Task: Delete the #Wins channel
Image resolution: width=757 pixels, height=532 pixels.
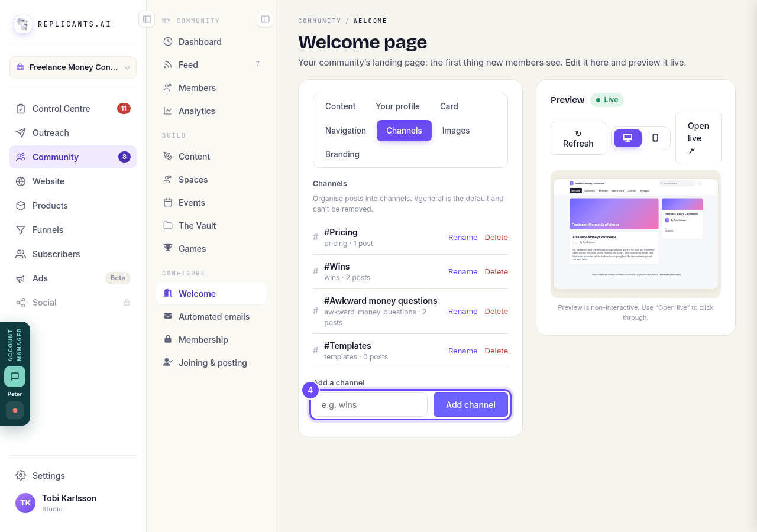Action: coord(496,272)
